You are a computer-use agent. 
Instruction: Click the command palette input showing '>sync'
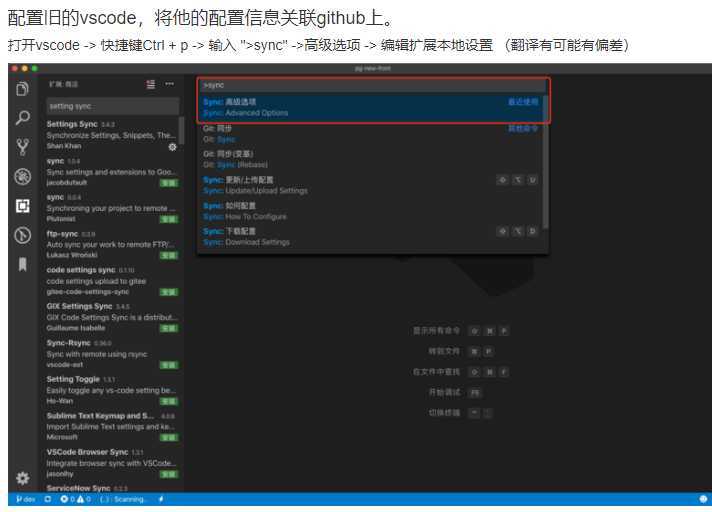[372, 85]
